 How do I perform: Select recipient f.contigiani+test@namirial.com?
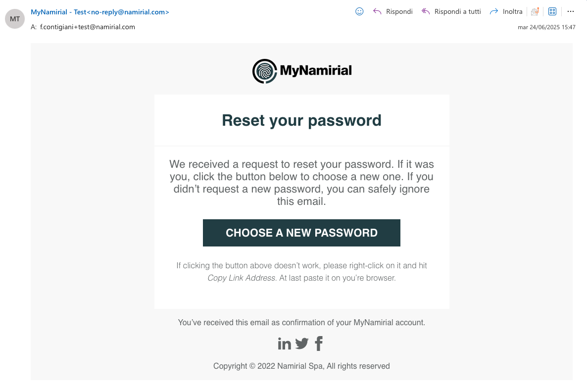pos(88,27)
